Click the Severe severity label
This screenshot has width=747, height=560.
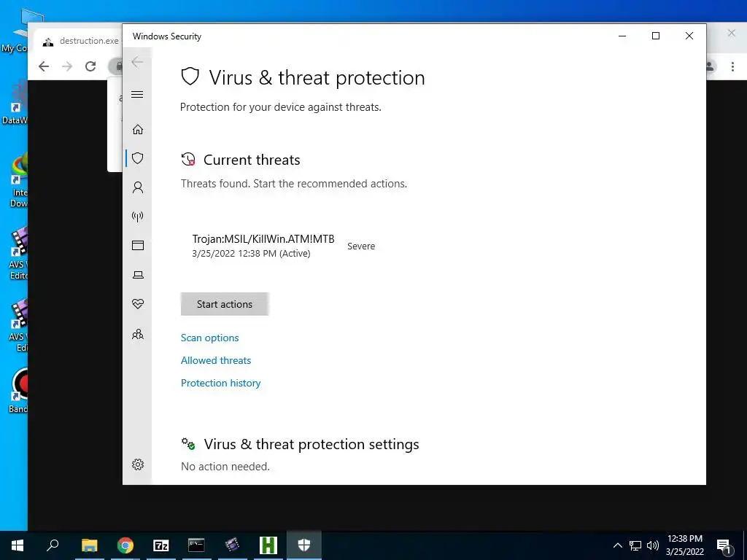pyautogui.click(x=361, y=246)
